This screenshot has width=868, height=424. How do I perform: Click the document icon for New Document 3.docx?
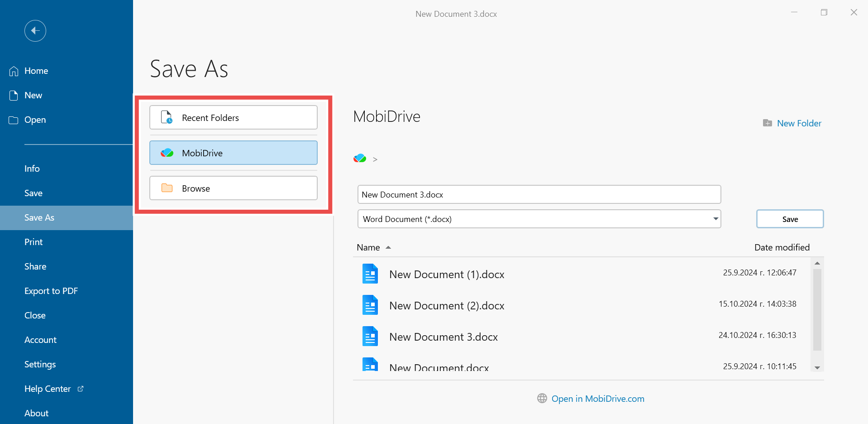click(370, 336)
